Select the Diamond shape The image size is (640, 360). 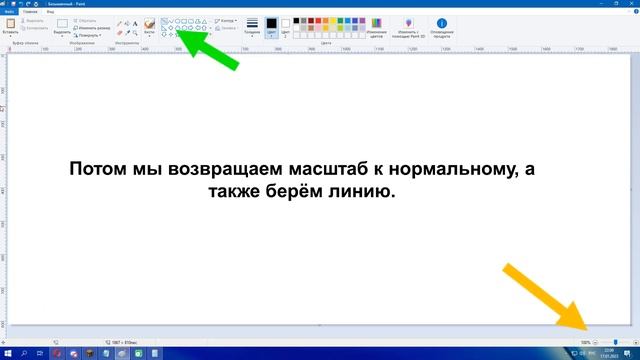[171, 28]
